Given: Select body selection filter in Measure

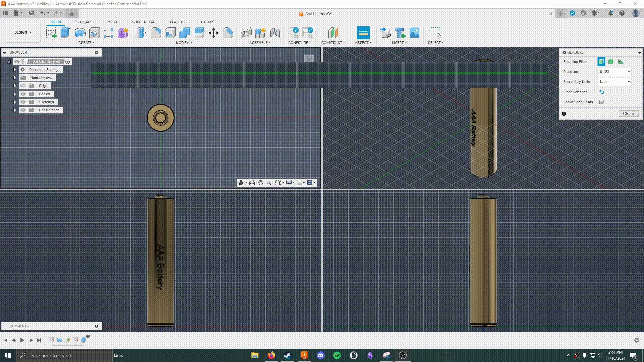Looking at the screenshot, I should [611, 62].
